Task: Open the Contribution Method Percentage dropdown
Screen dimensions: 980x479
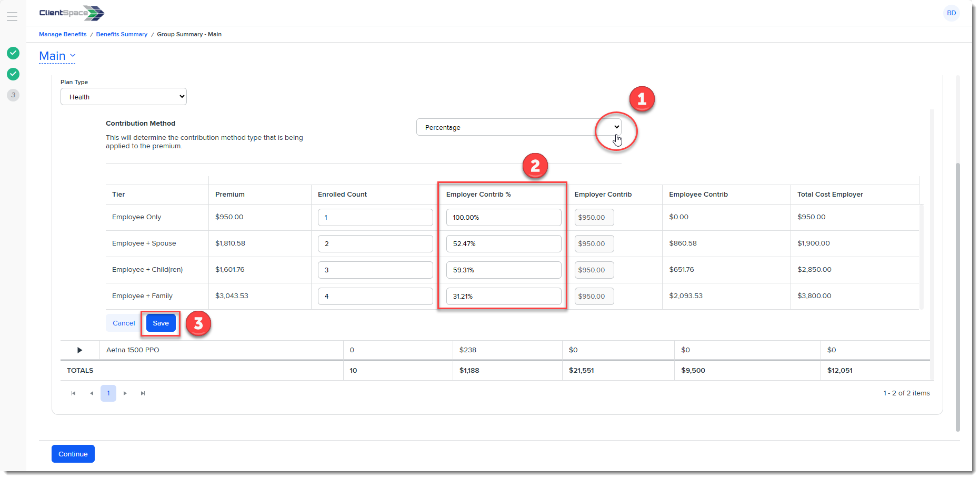Action: [x=519, y=127]
